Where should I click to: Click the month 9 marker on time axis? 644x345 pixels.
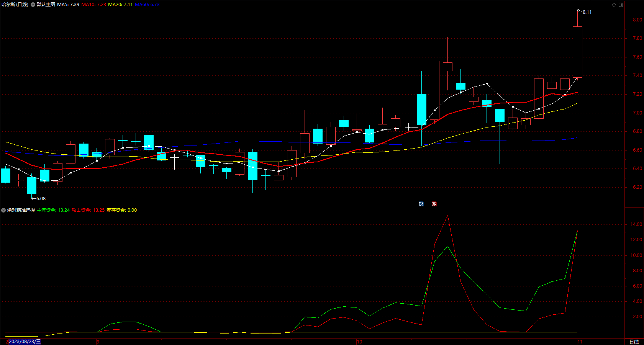click(98, 342)
